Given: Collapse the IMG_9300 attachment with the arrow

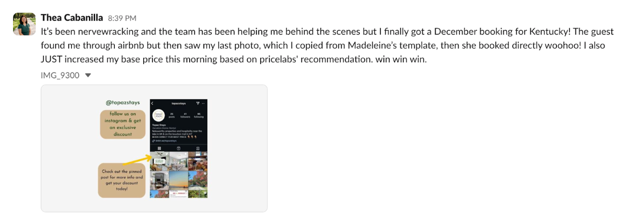Looking at the screenshot, I should pos(87,76).
